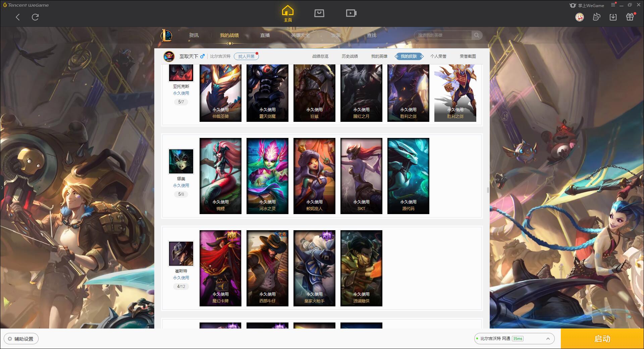Screen dimensions: 644x349
Task: Select the 我的皮肤 sub-tab
Action: (x=409, y=56)
